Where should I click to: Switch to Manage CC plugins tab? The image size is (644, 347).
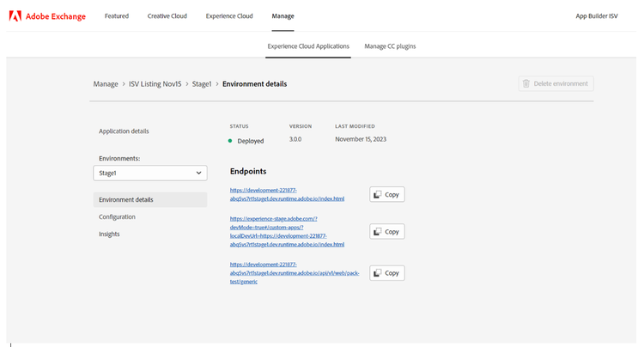point(390,46)
